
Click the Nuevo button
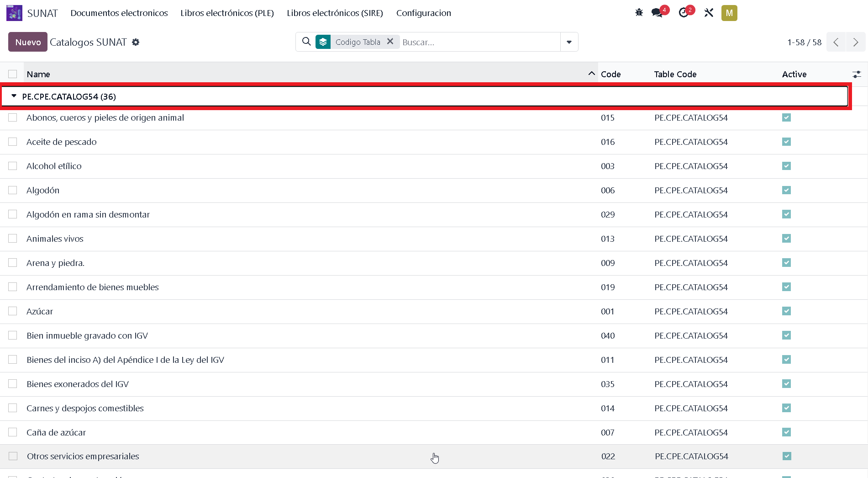(28, 42)
